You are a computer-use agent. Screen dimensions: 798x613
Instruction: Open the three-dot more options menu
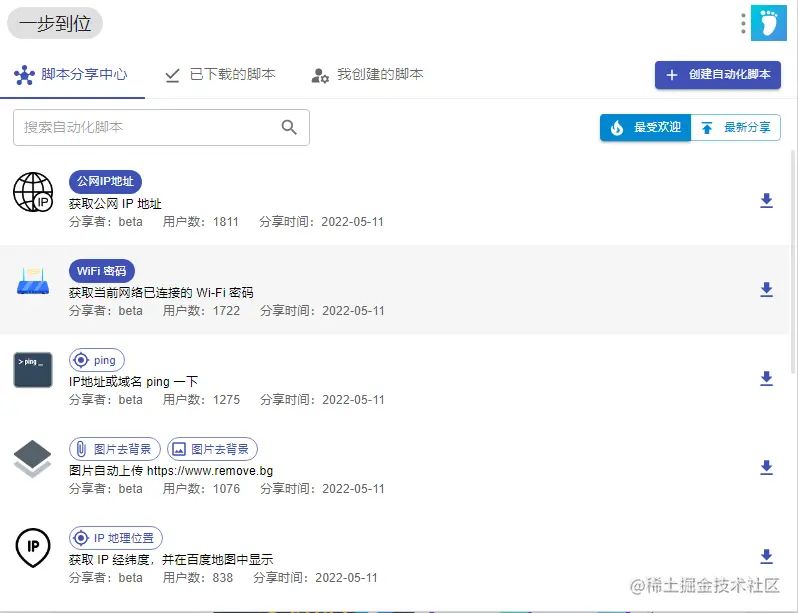point(743,23)
